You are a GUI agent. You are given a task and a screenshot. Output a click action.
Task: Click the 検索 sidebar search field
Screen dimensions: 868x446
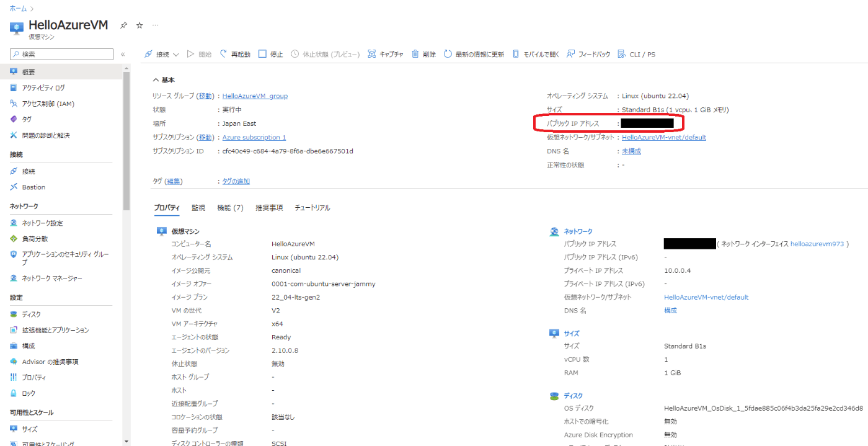click(61, 55)
